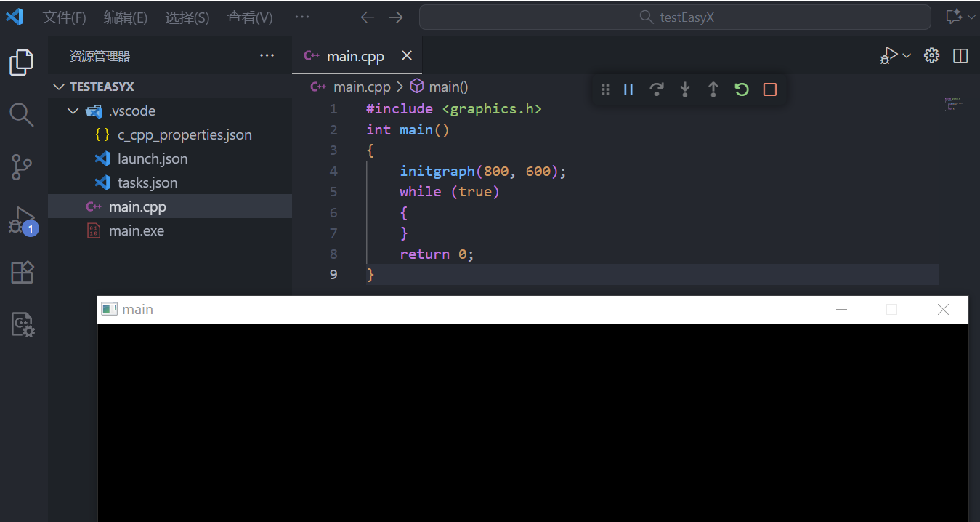Click the VS Code logo icon

pos(15,17)
